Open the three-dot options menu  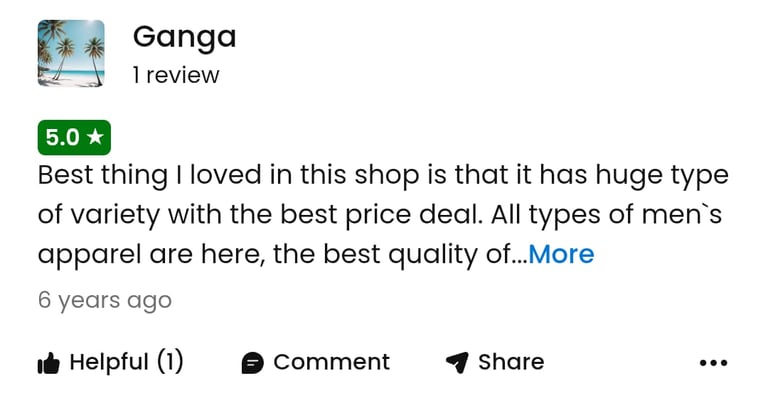click(713, 363)
